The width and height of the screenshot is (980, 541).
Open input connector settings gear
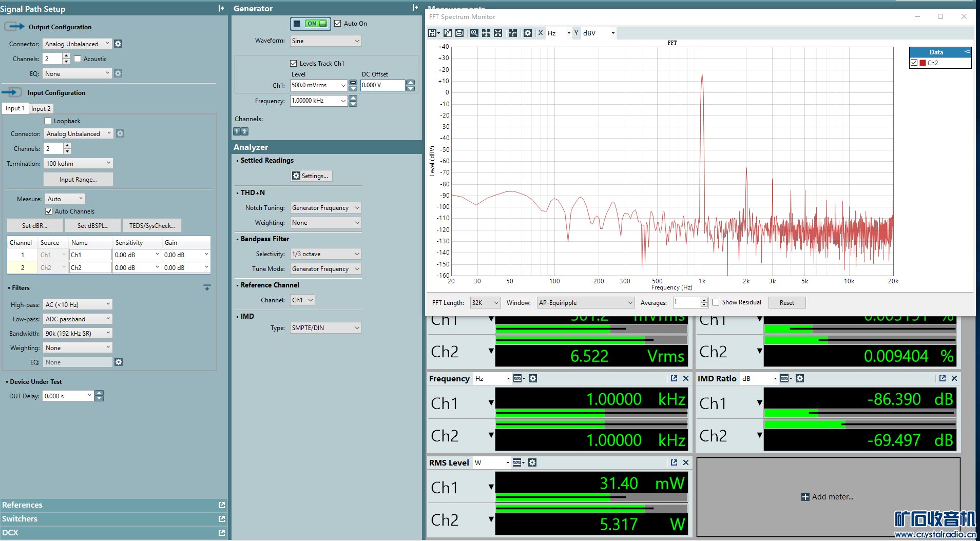tap(120, 133)
